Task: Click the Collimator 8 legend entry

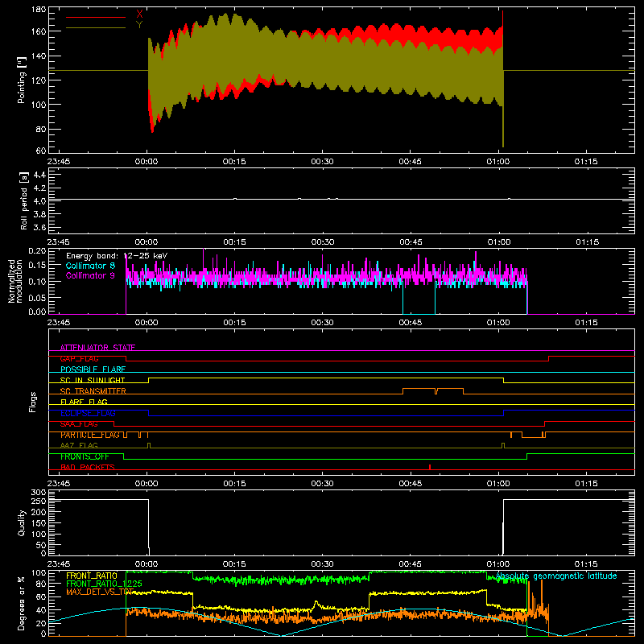Action: coord(90,266)
